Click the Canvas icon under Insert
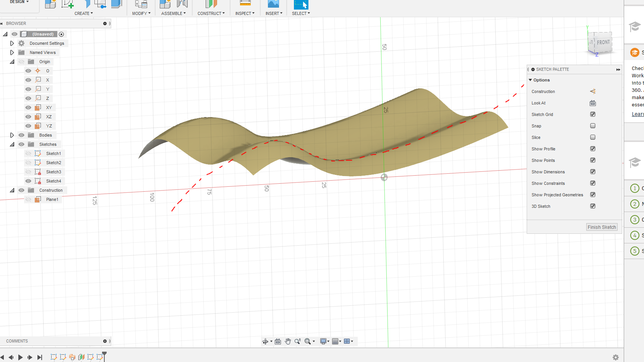644x362 pixels. click(x=274, y=5)
